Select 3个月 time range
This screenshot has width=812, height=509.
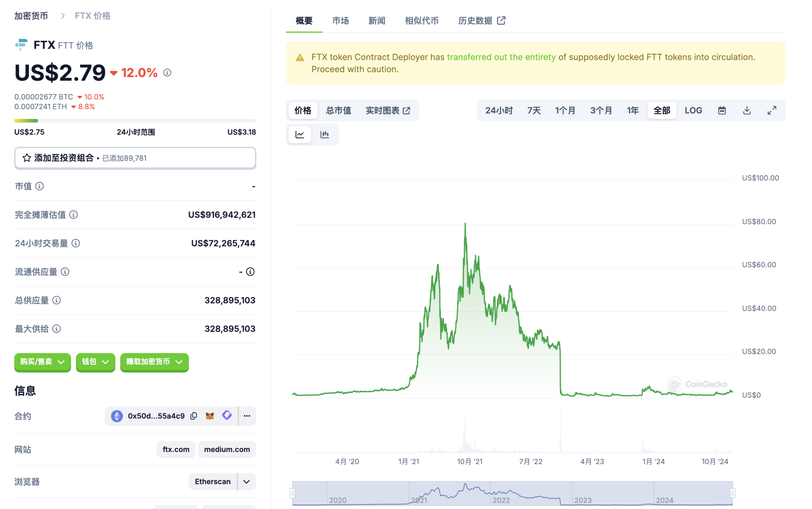(x=601, y=110)
